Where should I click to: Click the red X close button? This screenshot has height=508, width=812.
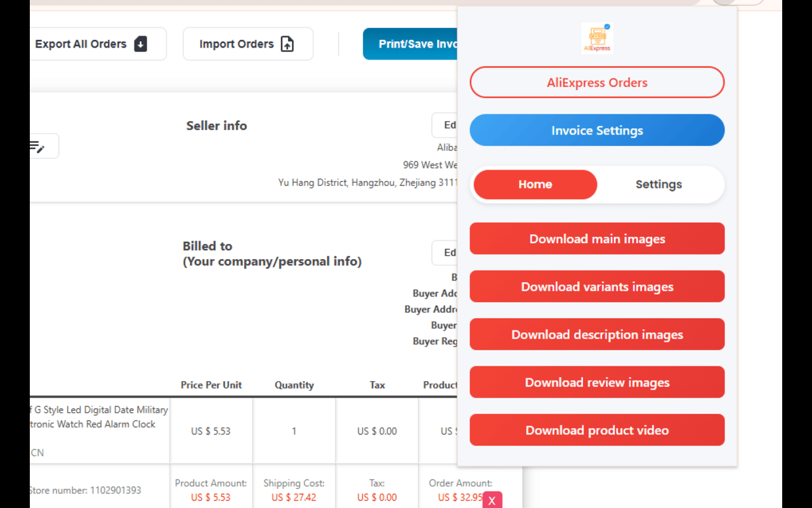coord(492,500)
